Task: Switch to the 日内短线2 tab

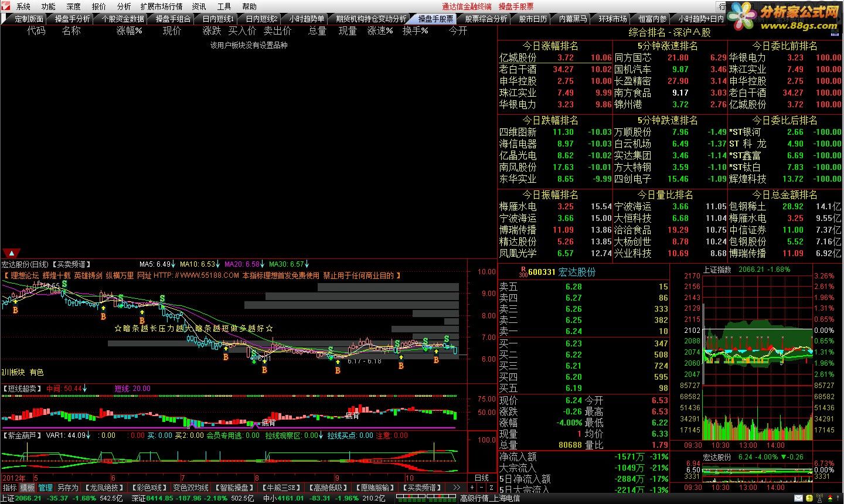Action: 261,19
